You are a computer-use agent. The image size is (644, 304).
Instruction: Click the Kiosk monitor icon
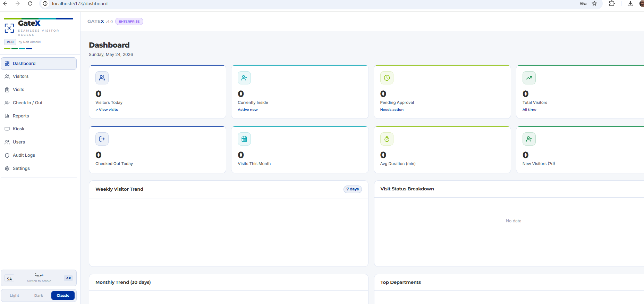[7, 129]
